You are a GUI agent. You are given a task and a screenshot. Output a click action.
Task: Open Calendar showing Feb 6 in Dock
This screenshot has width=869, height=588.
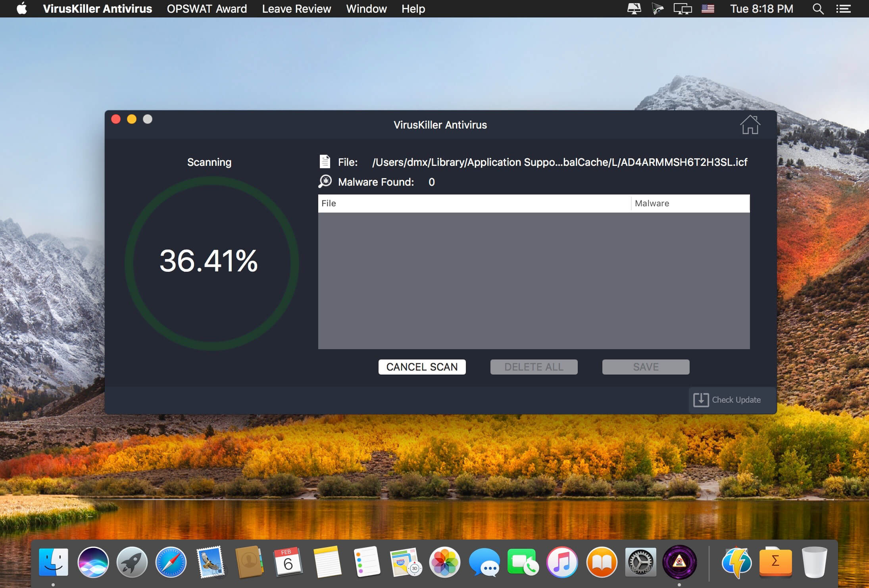288,562
